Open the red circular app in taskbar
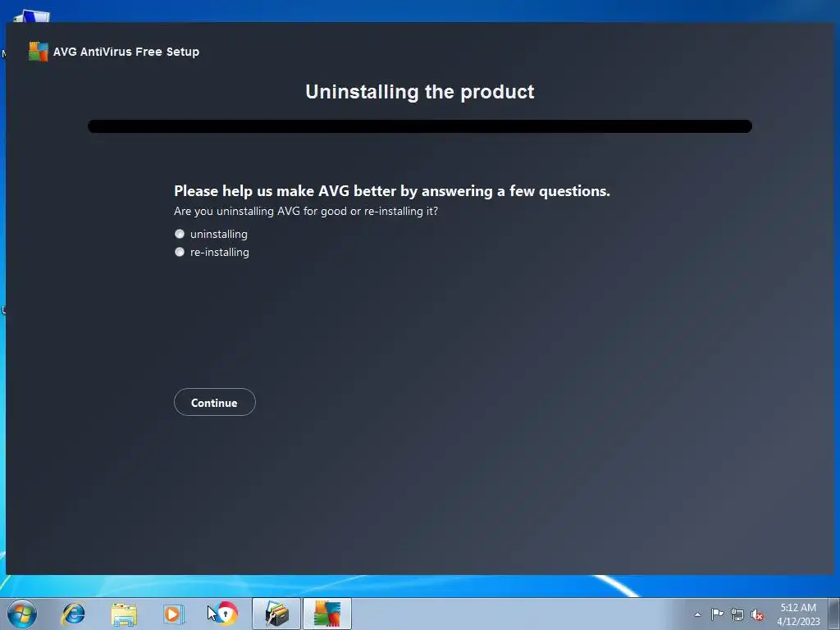 pos(225,614)
